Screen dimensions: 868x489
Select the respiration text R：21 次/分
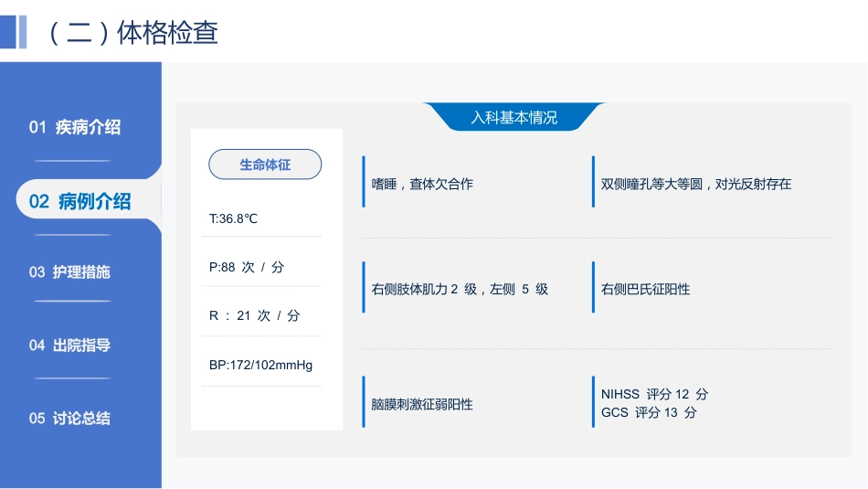click(255, 315)
